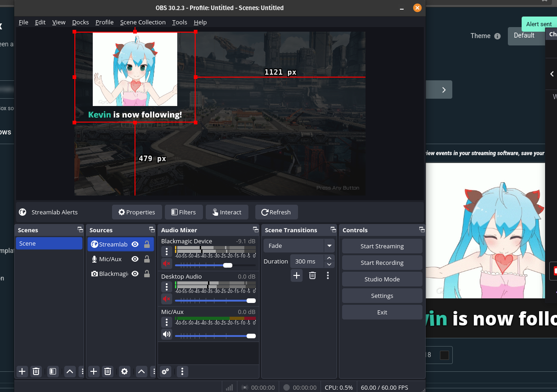Open the Edit menu
This screenshot has width=557, height=392.
pos(40,22)
